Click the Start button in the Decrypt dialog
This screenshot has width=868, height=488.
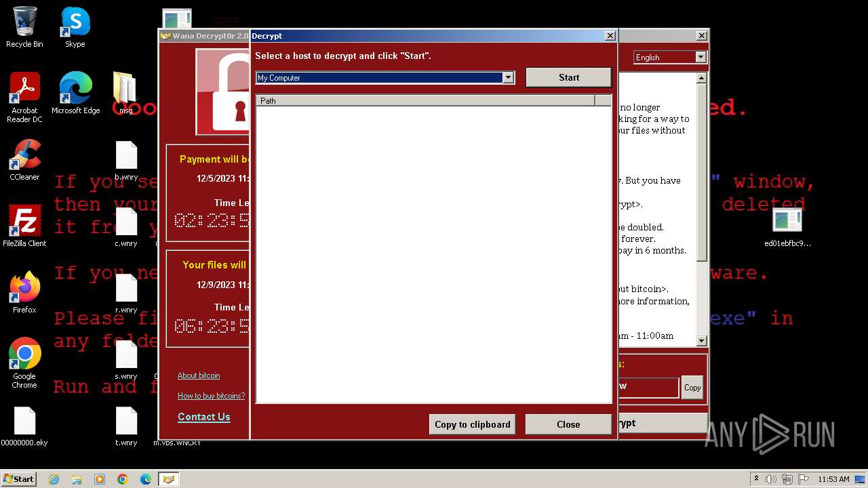[x=568, y=77]
